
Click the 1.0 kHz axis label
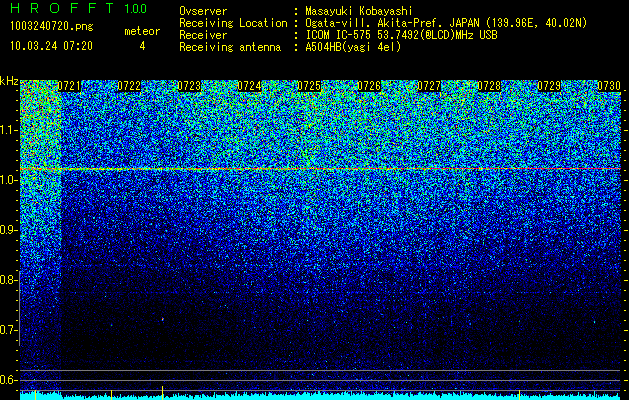coord(8,181)
